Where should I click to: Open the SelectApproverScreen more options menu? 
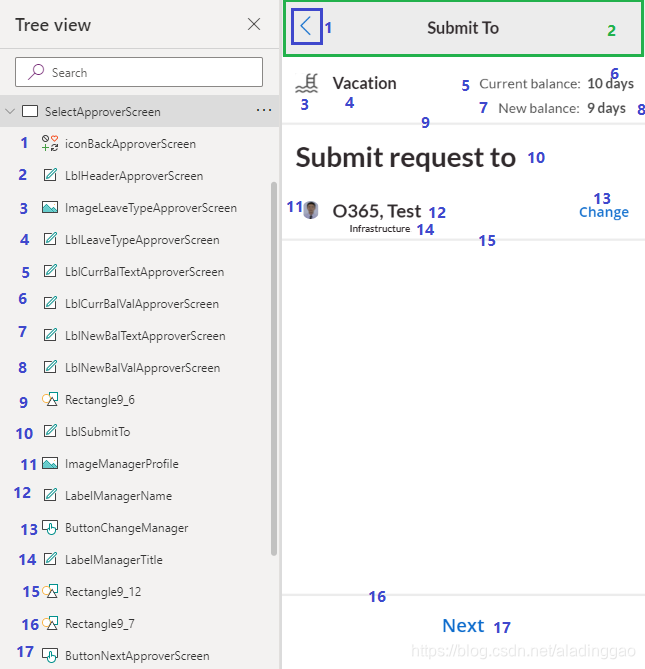click(x=264, y=111)
